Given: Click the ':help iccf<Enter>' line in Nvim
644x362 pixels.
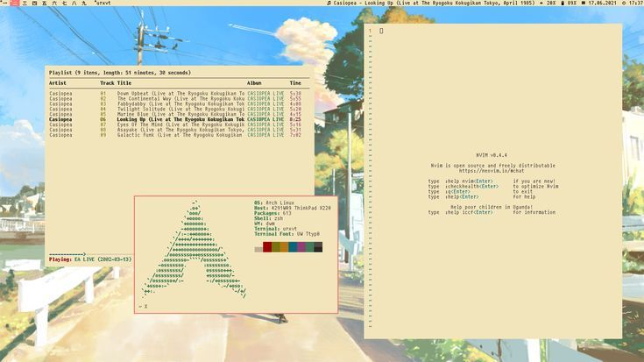Looking at the screenshot, I should click(x=492, y=212).
